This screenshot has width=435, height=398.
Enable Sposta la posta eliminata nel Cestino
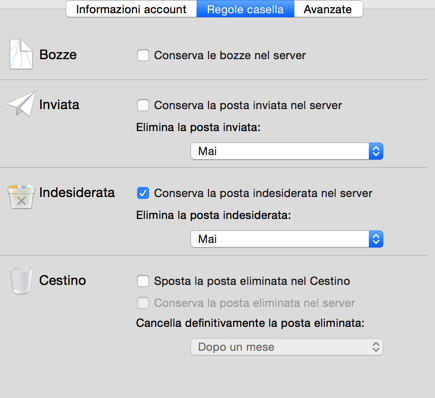pos(143,281)
